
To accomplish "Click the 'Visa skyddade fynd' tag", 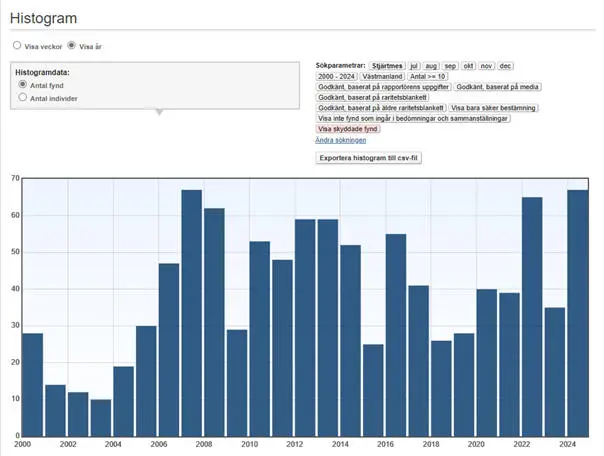I will pyautogui.click(x=347, y=129).
